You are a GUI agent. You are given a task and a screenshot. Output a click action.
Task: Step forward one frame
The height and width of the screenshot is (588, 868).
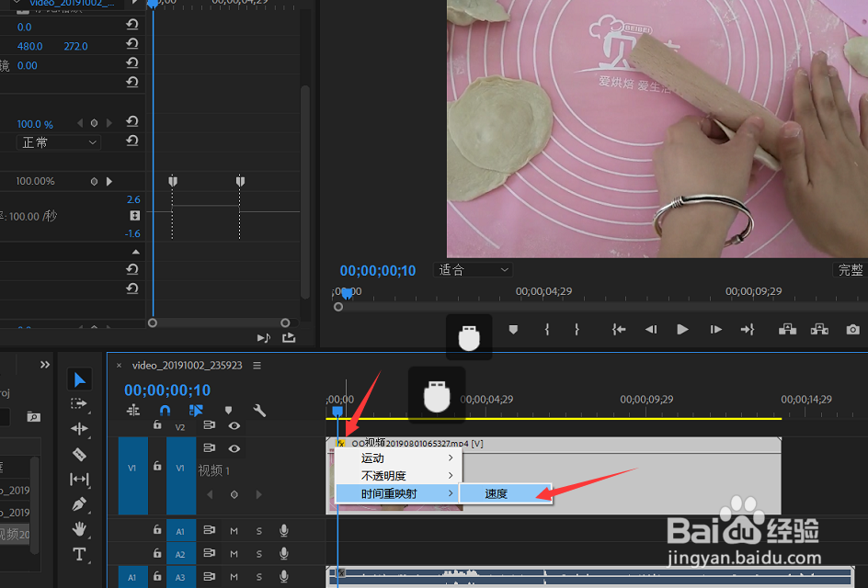pyautogui.click(x=715, y=330)
